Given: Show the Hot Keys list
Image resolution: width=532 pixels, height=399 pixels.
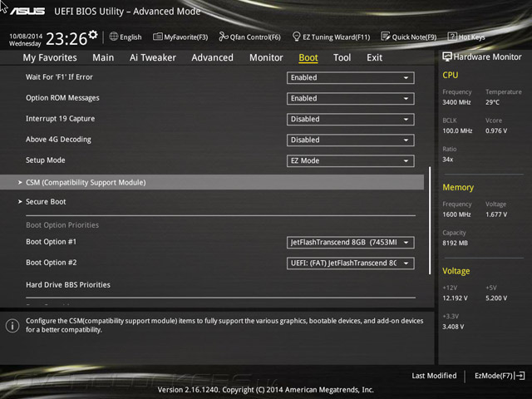Looking at the screenshot, I should (x=471, y=37).
